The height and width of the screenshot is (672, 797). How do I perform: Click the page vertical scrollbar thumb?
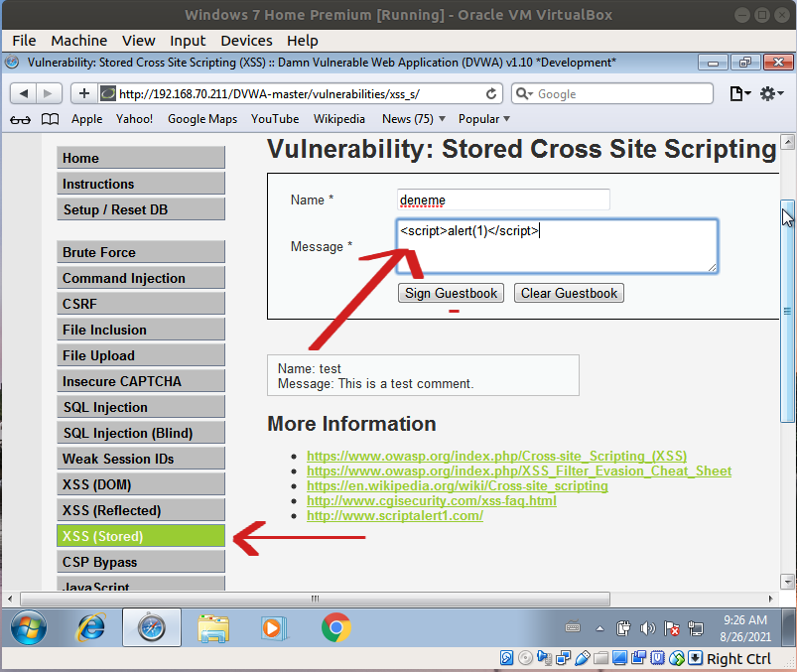tap(787, 311)
